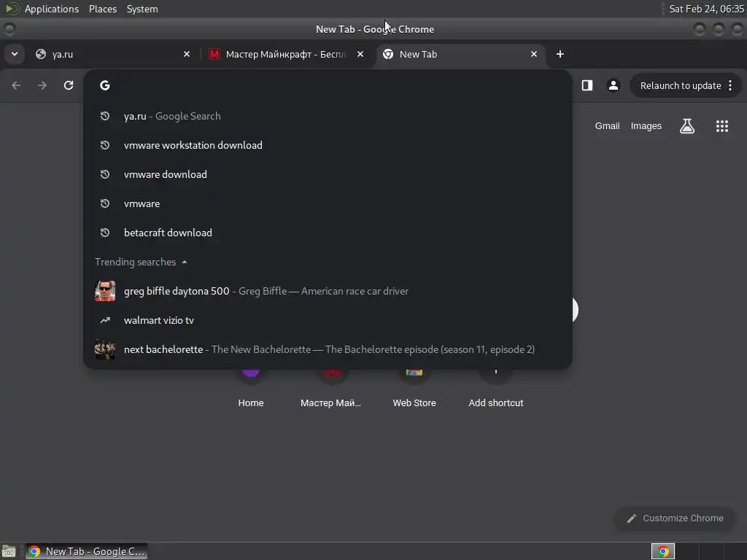Click trending arrow icon beside walmart vizio tv
This screenshot has height=560, width=747.
tap(105, 321)
